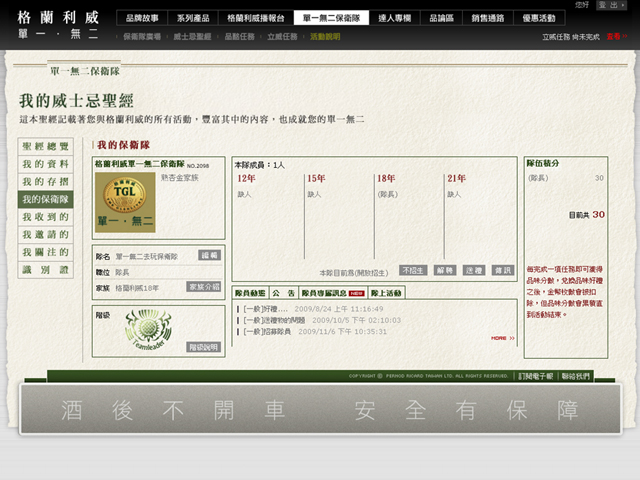Viewport: 640px width, 480px height.
Task: Open the 品牌故事 nav menu item
Action: (x=142, y=18)
